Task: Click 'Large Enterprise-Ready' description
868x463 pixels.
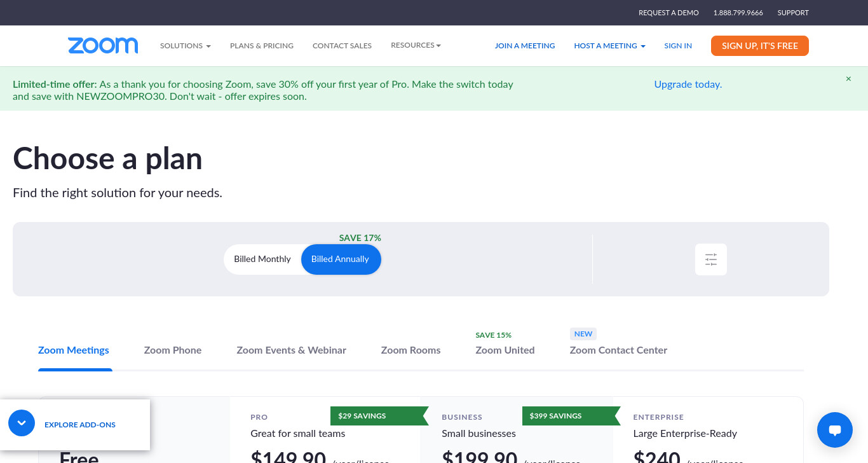Action: [x=685, y=434]
